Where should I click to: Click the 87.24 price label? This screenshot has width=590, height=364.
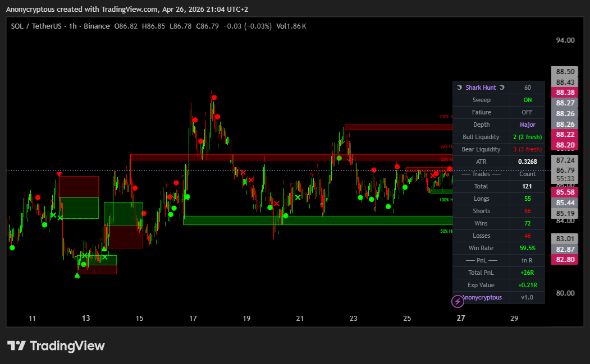565,160
